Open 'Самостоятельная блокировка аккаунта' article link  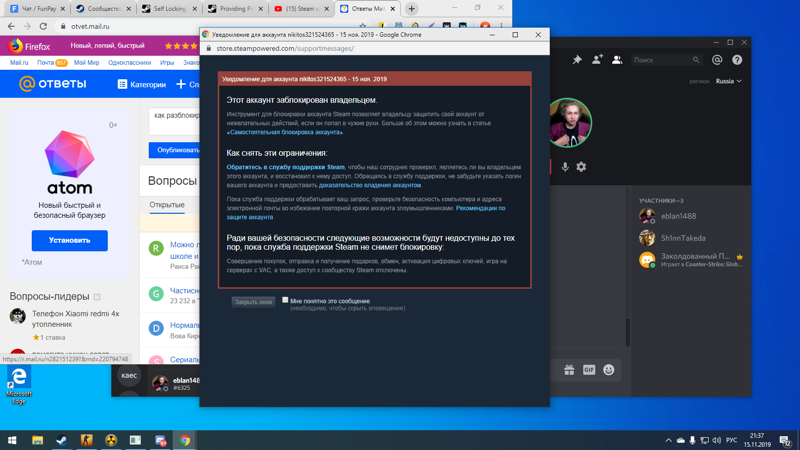pyautogui.click(x=285, y=132)
